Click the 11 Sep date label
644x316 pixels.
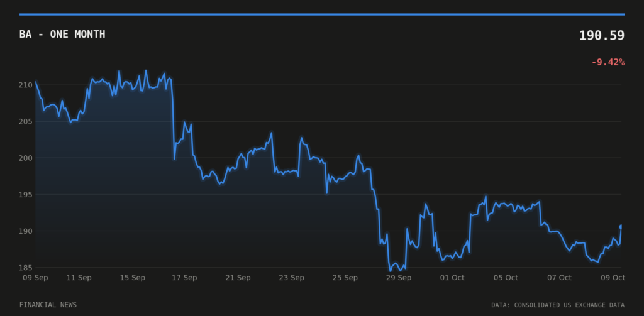pos(79,278)
